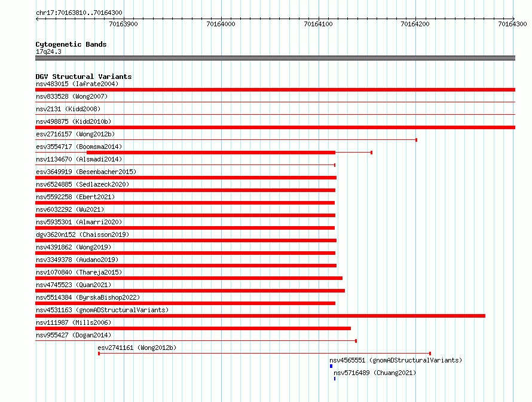
Task: Select dgv3620n152 (Chaisson2019) label
Action: click(x=82, y=234)
